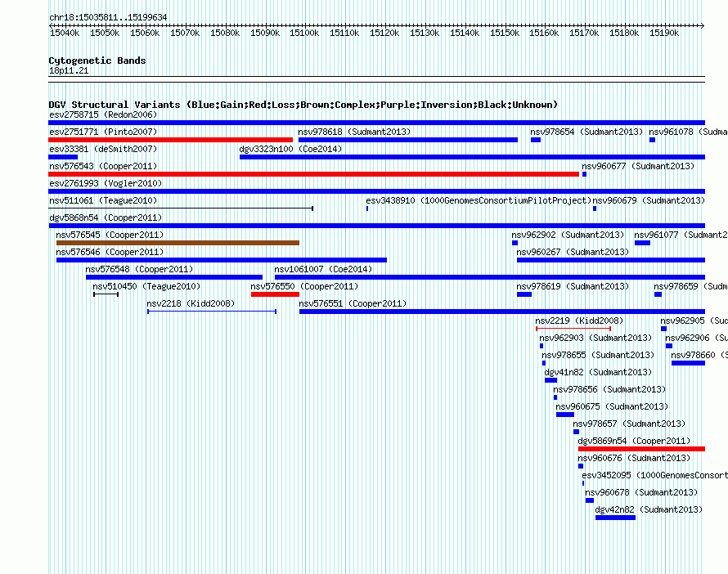
Task: Open nsv576548 (Cooper2011) label
Action: point(139,269)
